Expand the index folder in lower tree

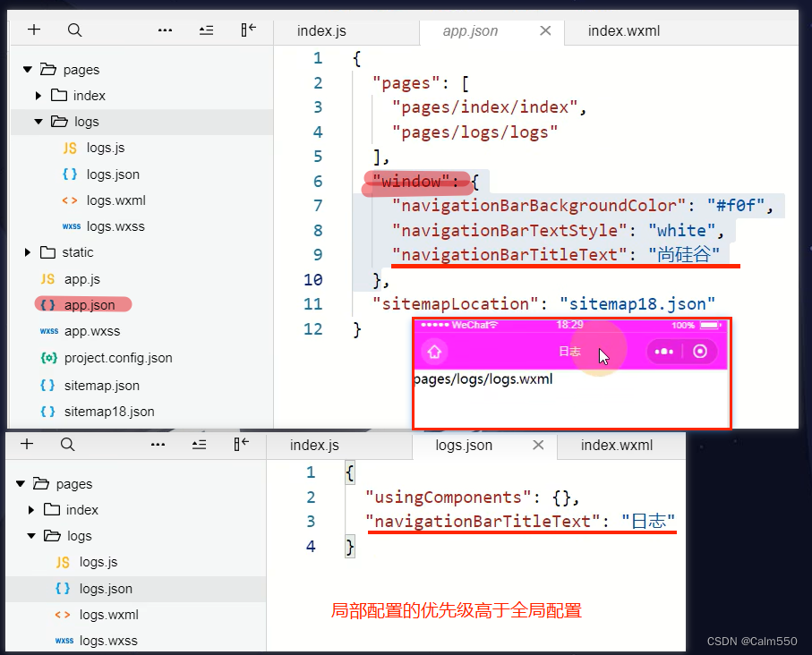point(31,509)
